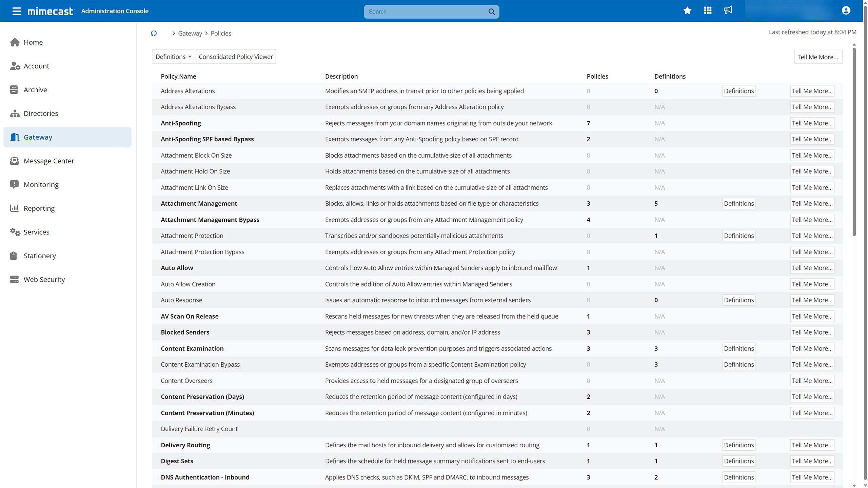Open Address Alterations Definitions button
Image resolution: width=868 pixels, height=488 pixels.
click(739, 91)
